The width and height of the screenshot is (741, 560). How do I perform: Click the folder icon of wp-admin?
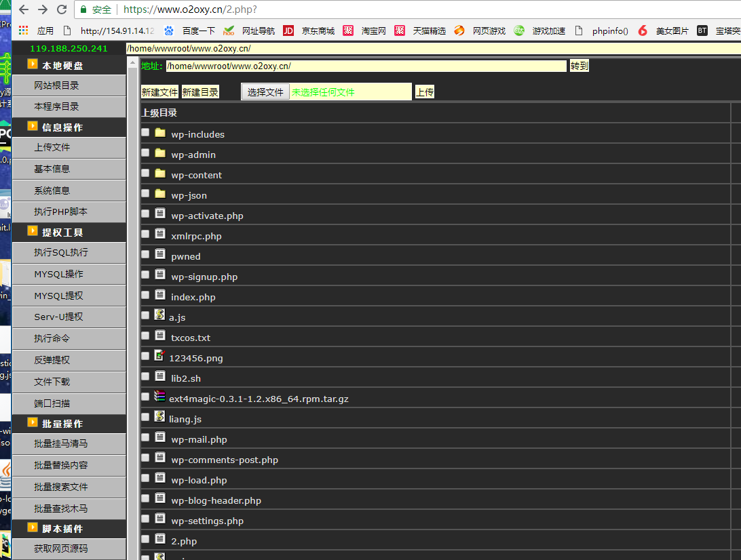click(160, 153)
